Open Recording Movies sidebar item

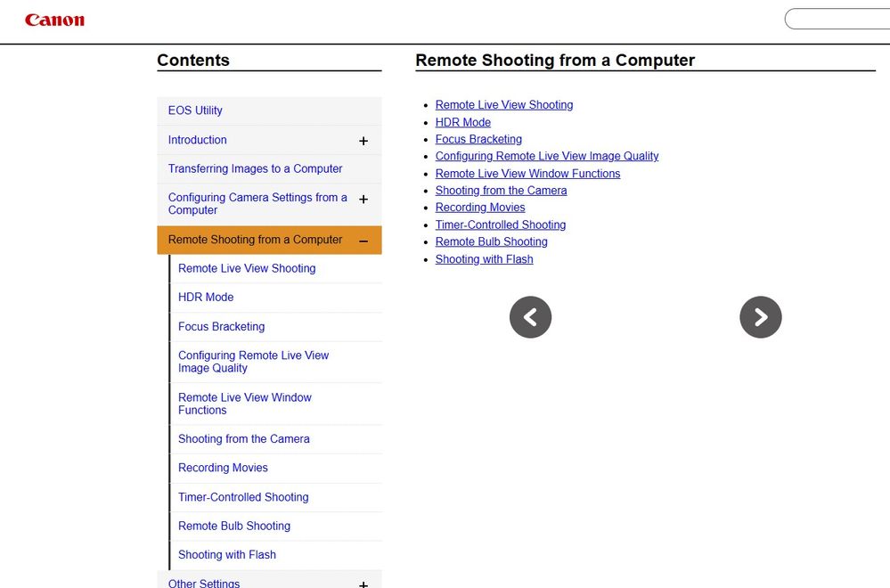[x=223, y=468]
